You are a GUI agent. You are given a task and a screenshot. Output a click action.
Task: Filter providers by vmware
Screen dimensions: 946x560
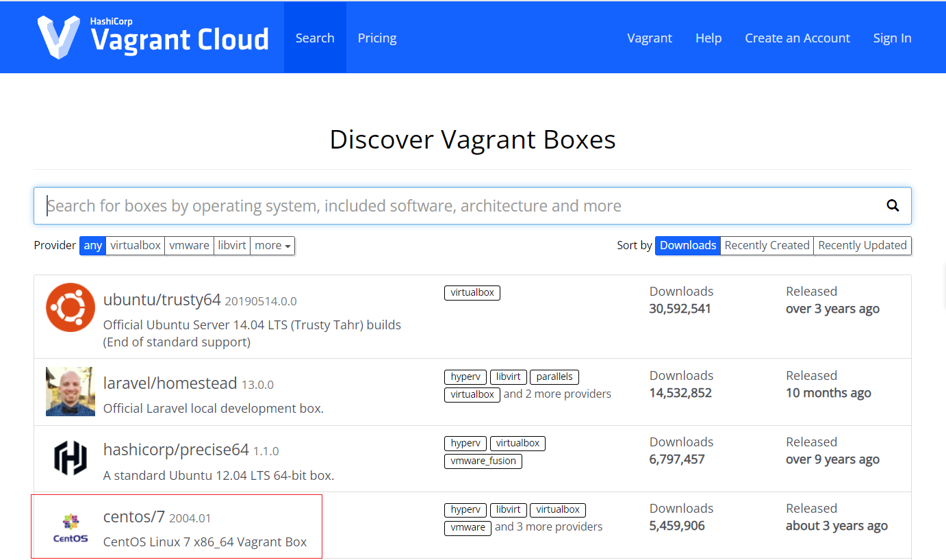click(189, 245)
